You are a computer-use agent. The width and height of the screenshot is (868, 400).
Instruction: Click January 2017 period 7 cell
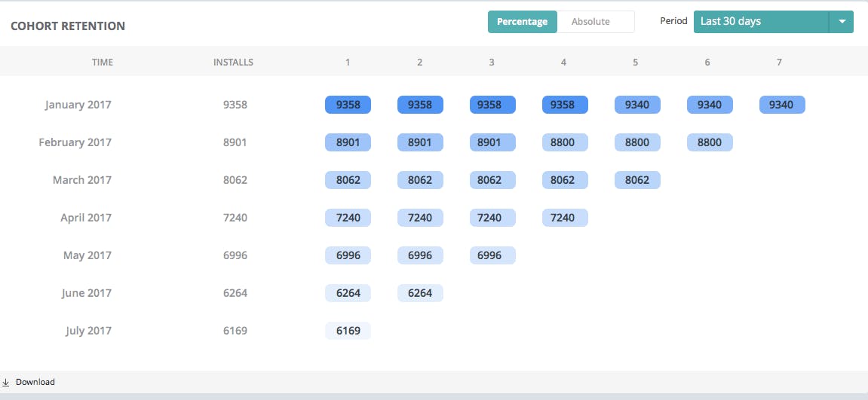[x=781, y=105]
